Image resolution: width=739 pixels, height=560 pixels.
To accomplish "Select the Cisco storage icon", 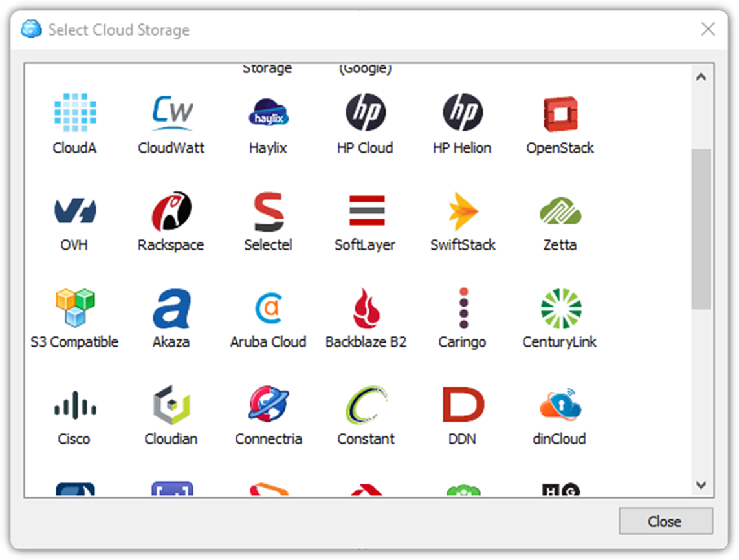I will [x=75, y=405].
